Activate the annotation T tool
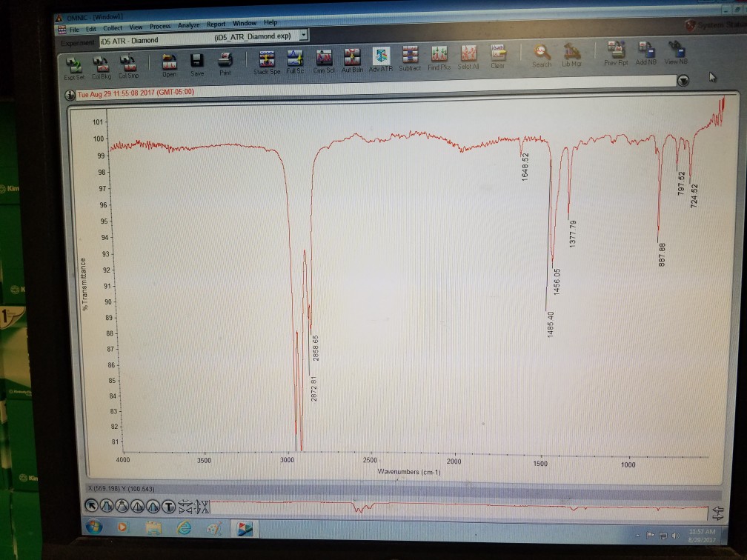The width and height of the screenshot is (747, 560). (x=169, y=507)
